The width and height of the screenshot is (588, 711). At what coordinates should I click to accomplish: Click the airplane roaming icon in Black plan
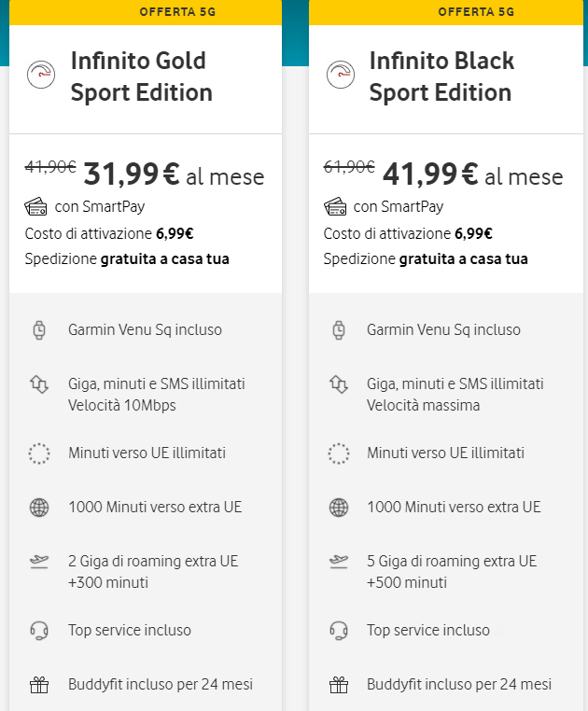coord(338,562)
